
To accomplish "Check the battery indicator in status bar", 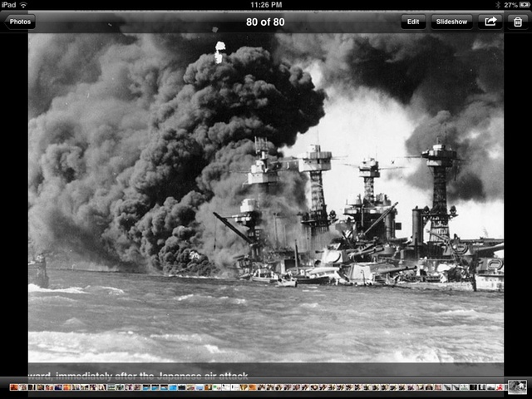I will tap(525, 5).
